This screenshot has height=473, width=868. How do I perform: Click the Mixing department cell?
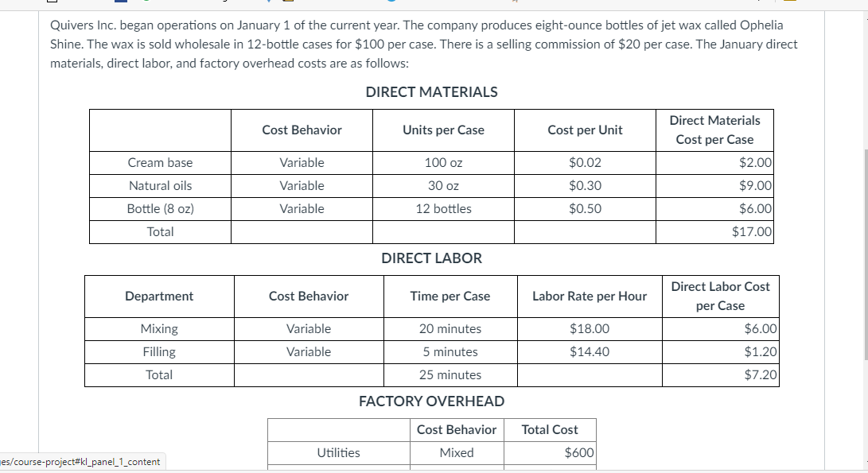pos(159,328)
